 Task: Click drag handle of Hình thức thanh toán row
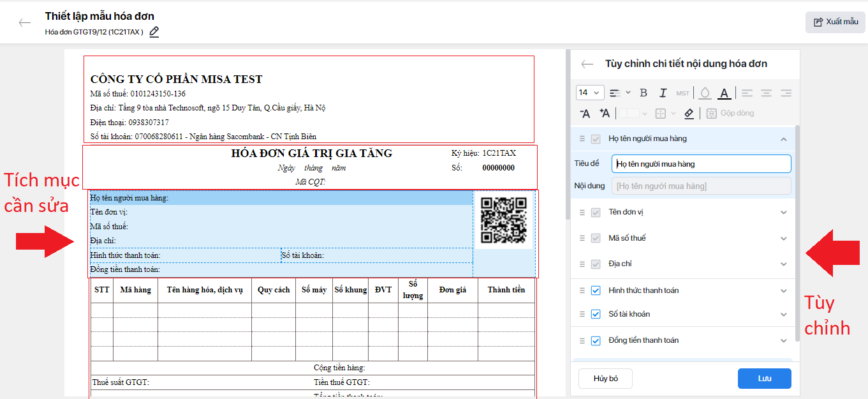click(582, 290)
